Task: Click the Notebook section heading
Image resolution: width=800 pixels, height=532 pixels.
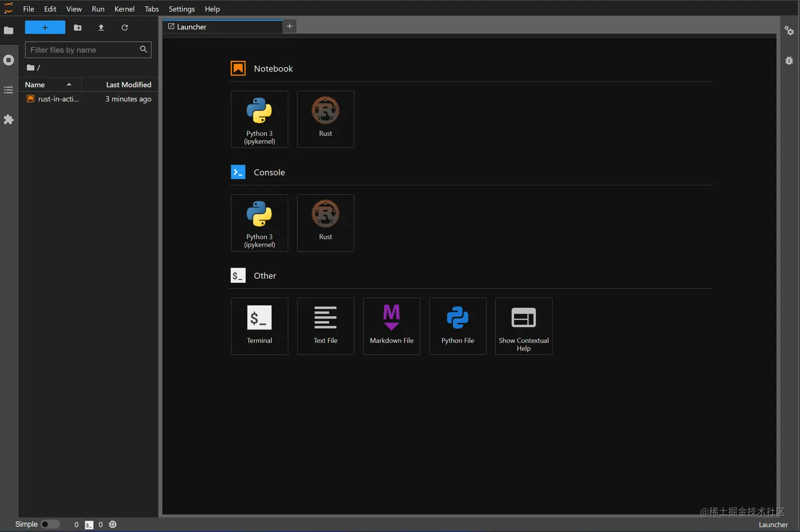Action: coord(273,69)
